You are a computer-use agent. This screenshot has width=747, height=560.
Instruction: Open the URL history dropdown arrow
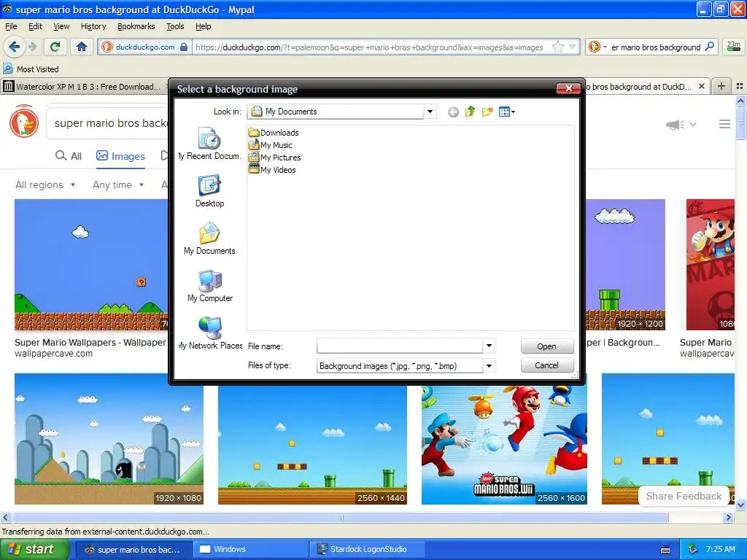click(x=572, y=47)
